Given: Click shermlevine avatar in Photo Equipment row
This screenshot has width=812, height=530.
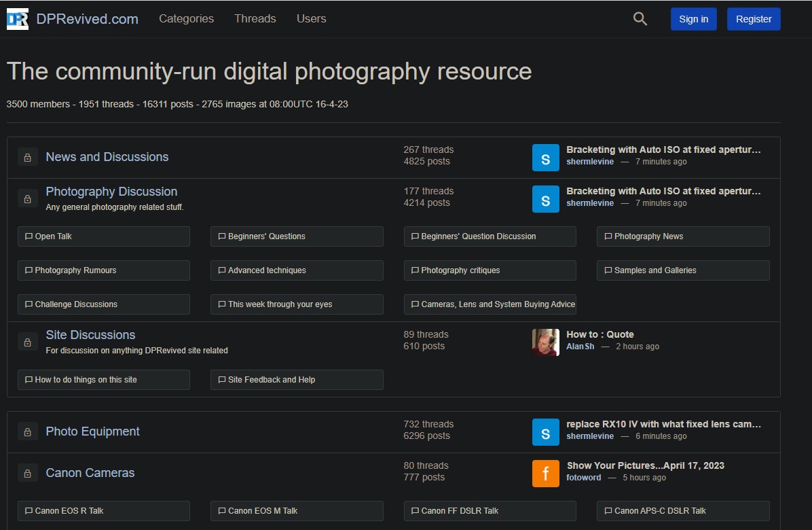Looking at the screenshot, I should (x=546, y=432).
